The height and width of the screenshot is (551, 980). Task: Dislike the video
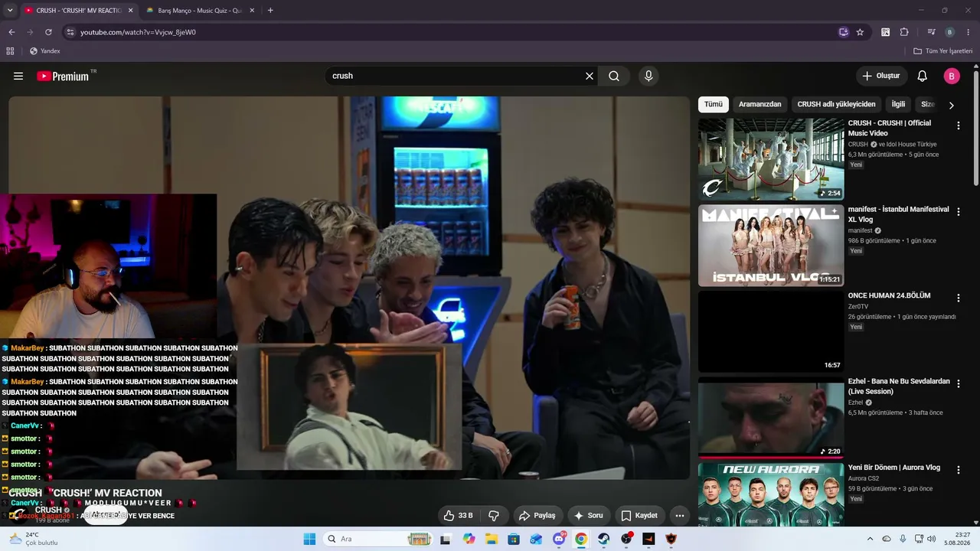click(x=494, y=516)
